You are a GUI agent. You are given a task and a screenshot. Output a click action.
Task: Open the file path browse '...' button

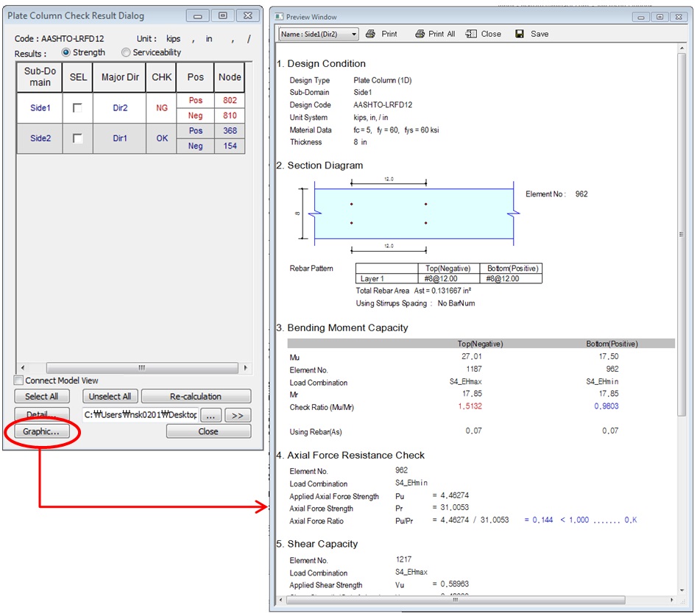click(211, 414)
